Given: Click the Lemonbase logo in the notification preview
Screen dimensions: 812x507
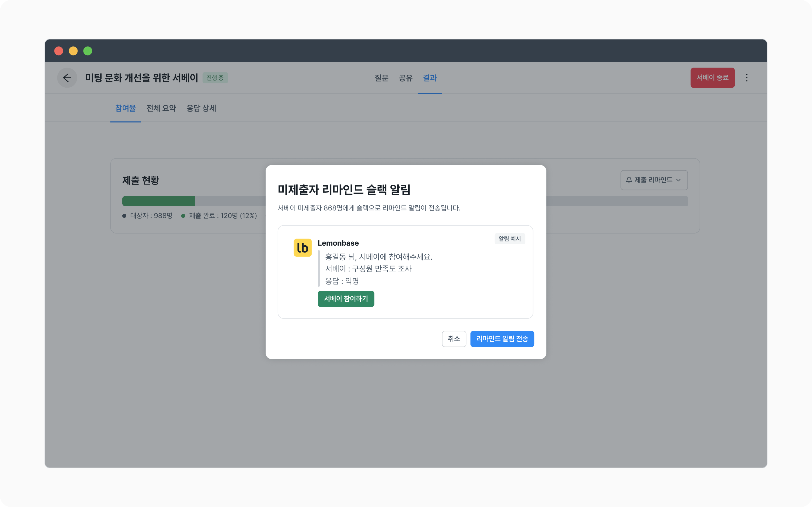Looking at the screenshot, I should pos(302,248).
